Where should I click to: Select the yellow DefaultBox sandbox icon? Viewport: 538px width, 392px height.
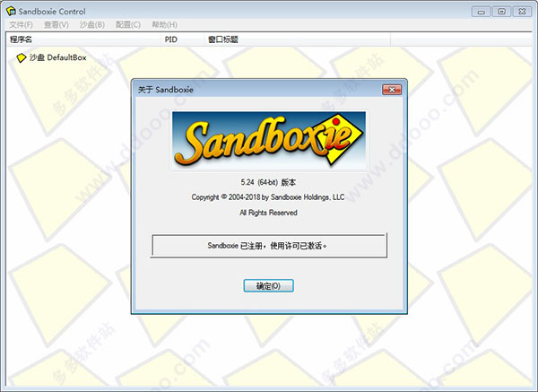[22, 57]
